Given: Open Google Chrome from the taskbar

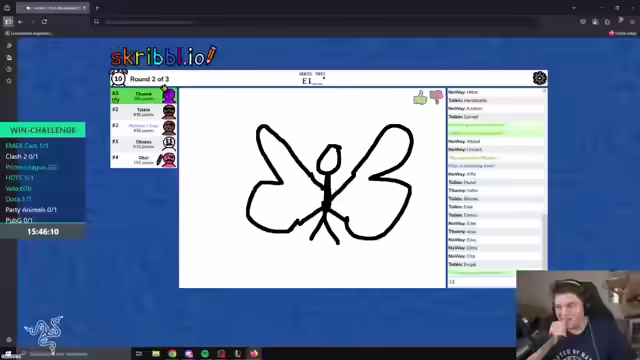Looking at the screenshot, I should [172, 353].
